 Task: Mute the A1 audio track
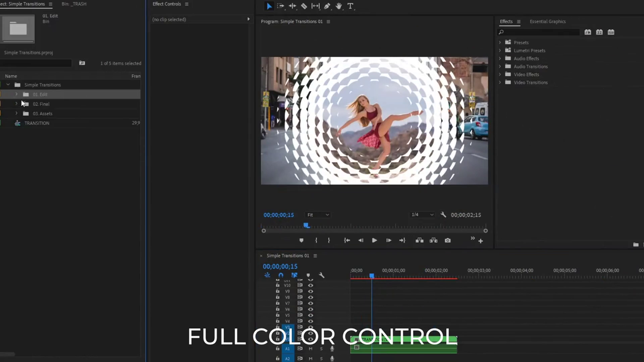311,349
